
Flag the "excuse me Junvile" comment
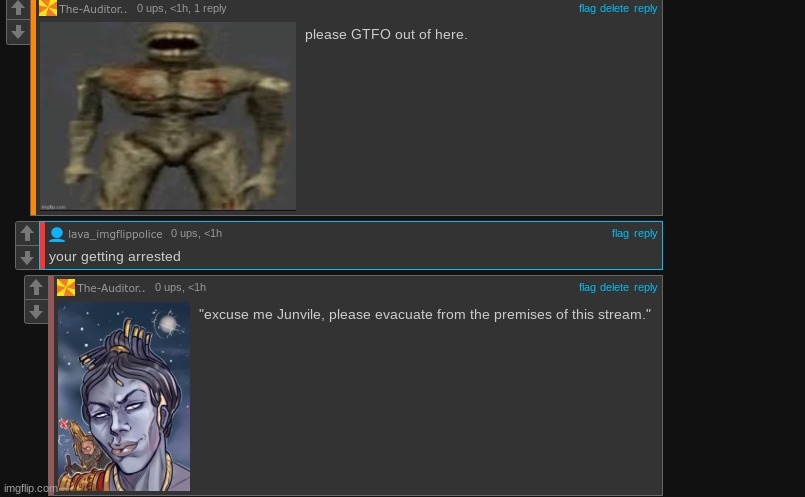[587, 287]
